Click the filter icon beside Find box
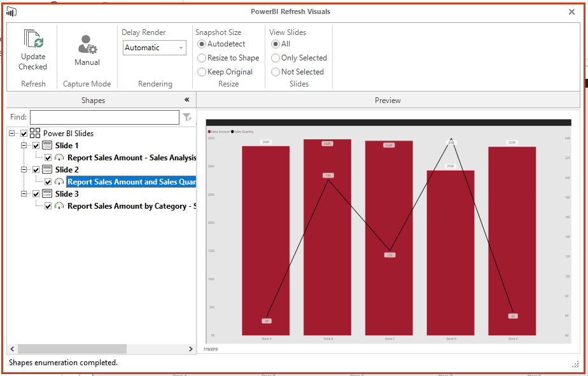Viewport: 588px width, 376px height. [x=188, y=117]
